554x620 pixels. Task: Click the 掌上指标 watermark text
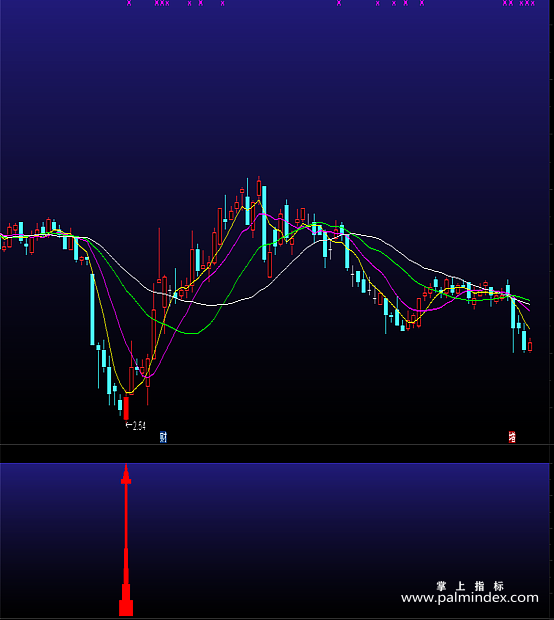click(x=470, y=586)
